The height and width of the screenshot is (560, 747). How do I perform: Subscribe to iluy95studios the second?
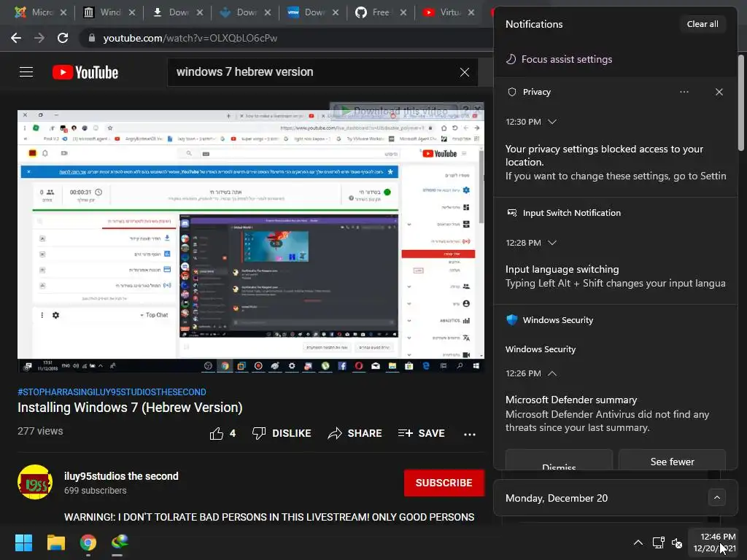click(444, 483)
